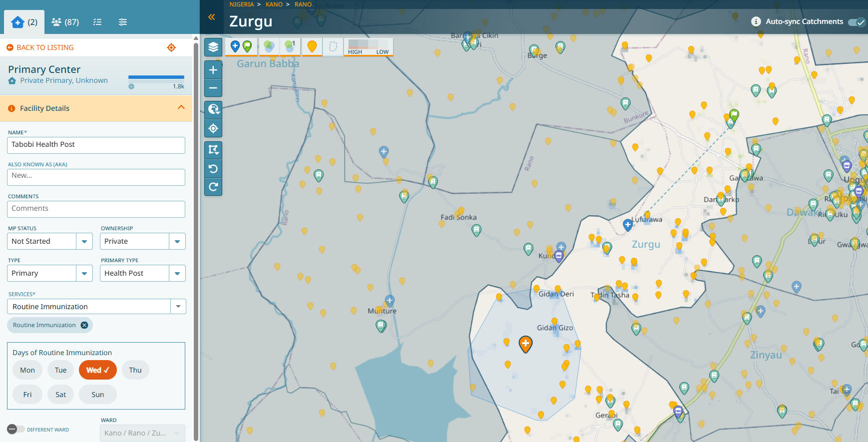
Task: Go to RANO in the breadcrumb
Action: 303,4
